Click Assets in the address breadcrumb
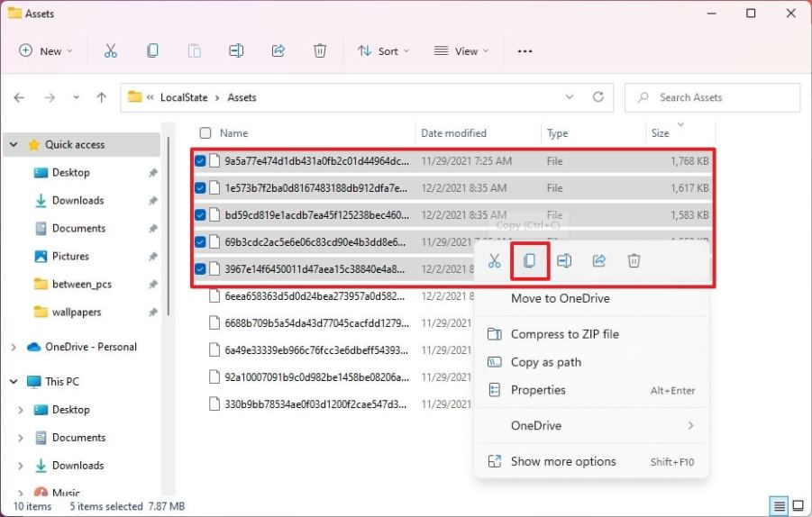812x517 pixels. (x=242, y=97)
